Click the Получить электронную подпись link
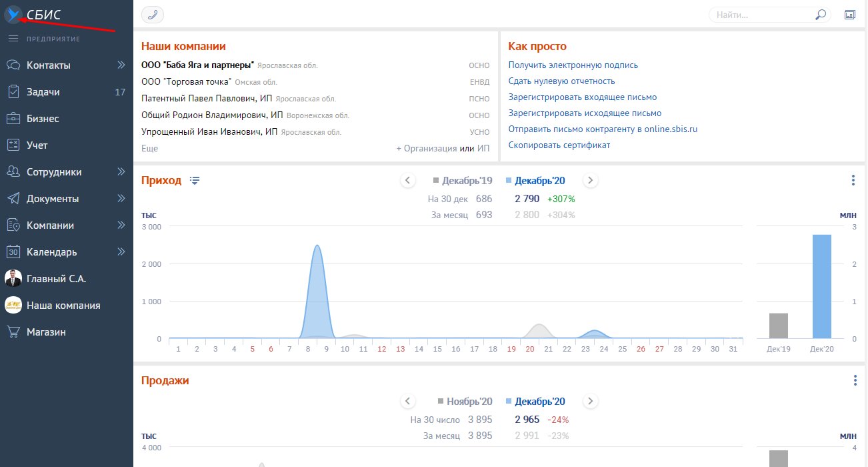Viewport: 868px width, 467px height. point(573,65)
